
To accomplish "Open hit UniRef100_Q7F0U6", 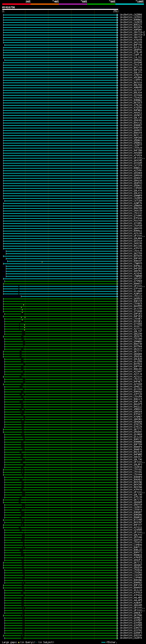I will click(131, 289).
